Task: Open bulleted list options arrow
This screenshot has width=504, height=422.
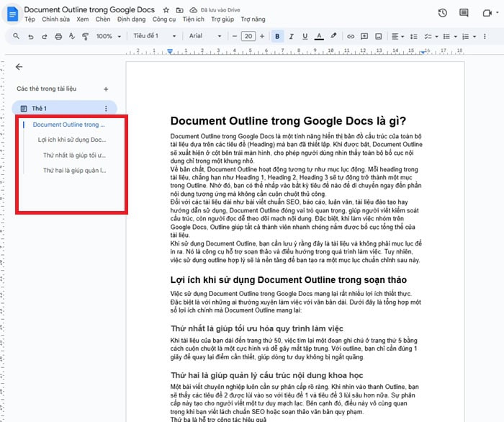Action: [x=456, y=37]
